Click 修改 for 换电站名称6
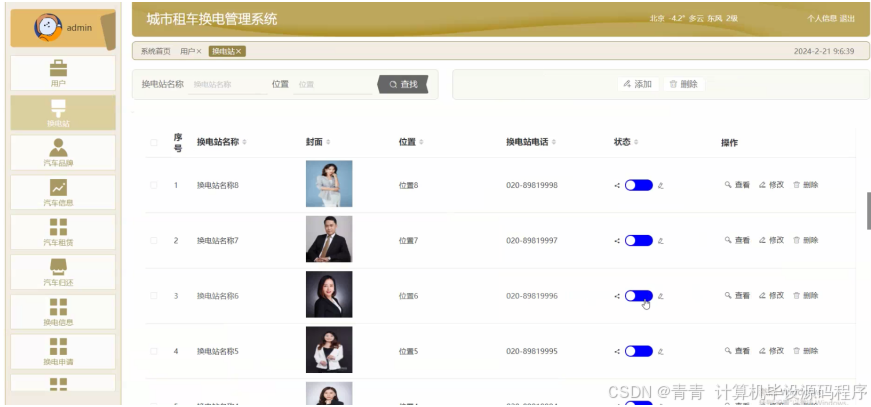This screenshot has width=871, height=407. coord(772,295)
